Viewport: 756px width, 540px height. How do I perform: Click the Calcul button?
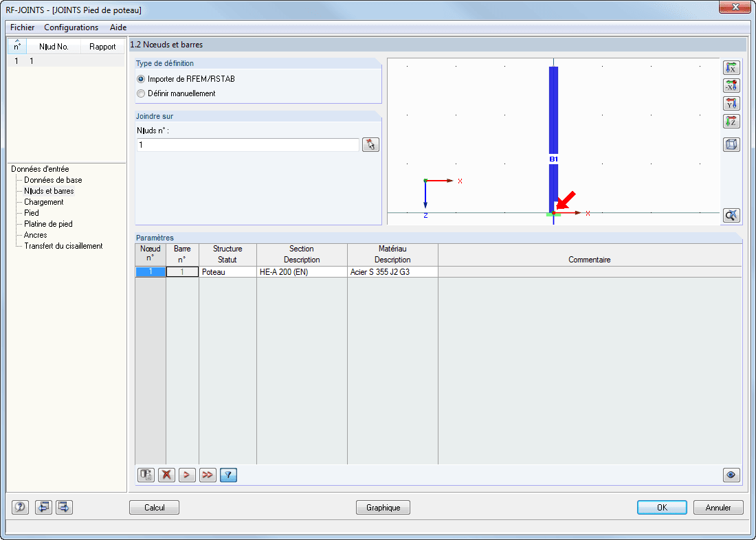coord(154,508)
